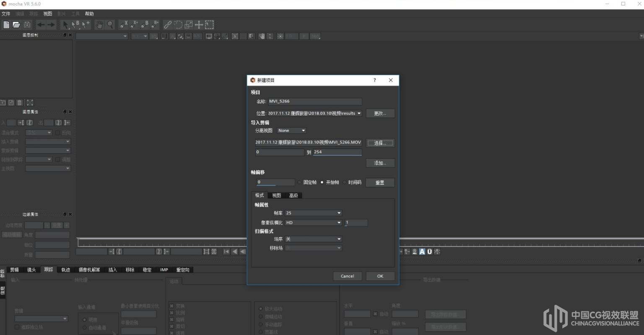Select the 时间码 radio button

click(345, 182)
